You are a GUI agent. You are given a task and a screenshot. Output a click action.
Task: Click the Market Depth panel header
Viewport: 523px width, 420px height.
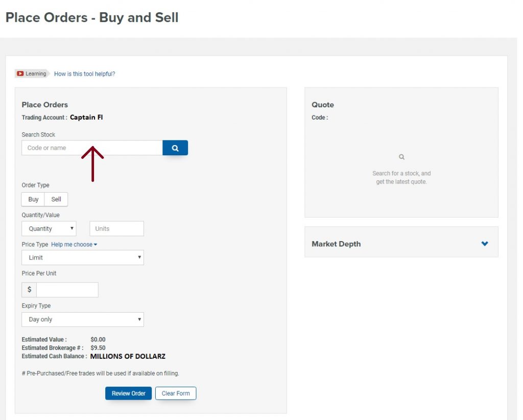pos(401,244)
